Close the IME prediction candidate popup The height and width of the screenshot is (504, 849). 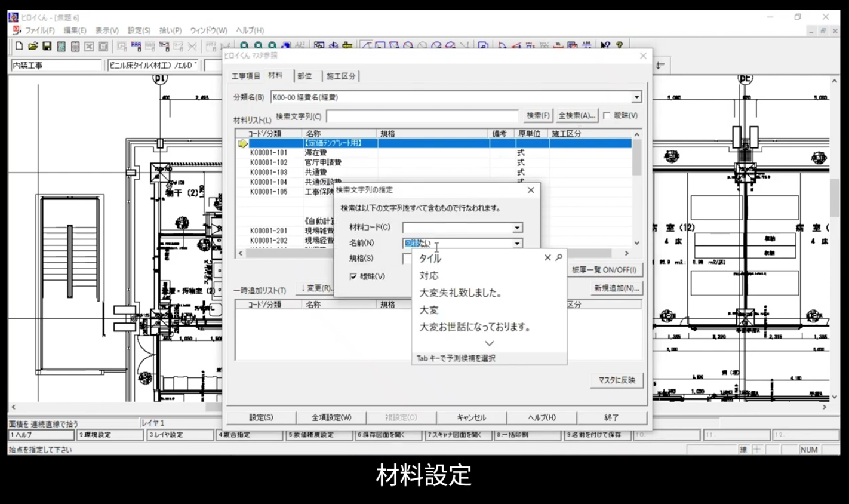tap(547, 257)
